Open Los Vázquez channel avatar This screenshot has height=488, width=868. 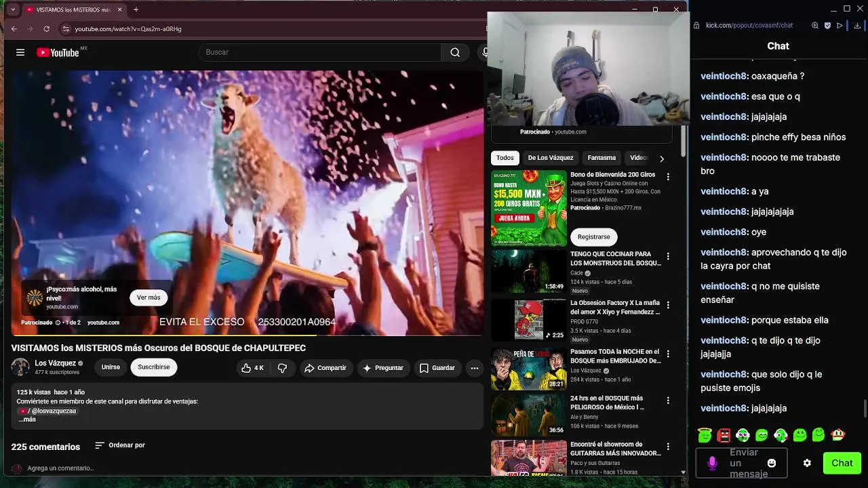pyautogui.click(x=20, y=367)
